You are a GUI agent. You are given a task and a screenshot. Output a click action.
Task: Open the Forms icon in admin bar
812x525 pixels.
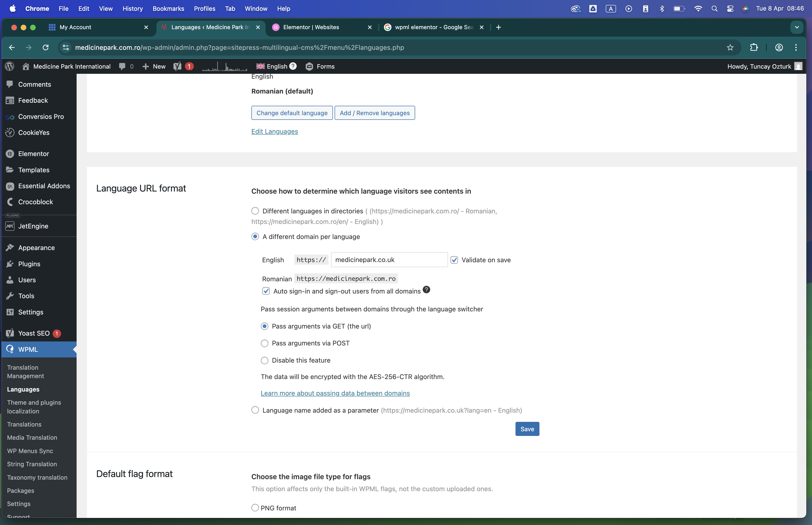point(309,66)
